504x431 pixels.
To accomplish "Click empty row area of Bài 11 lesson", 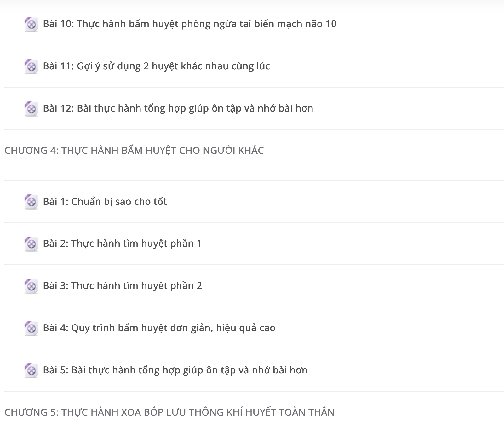I will 387,66.
